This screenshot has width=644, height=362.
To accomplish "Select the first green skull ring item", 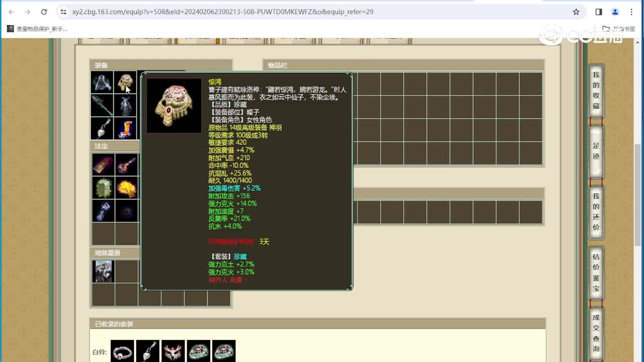I will pos(198,351).
